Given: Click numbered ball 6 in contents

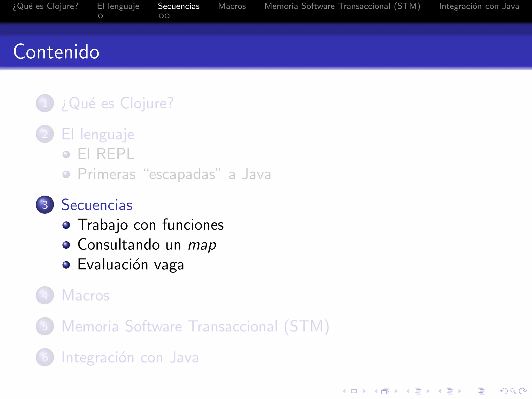Looking at the screenshot, I should click(x=45, y=357).
